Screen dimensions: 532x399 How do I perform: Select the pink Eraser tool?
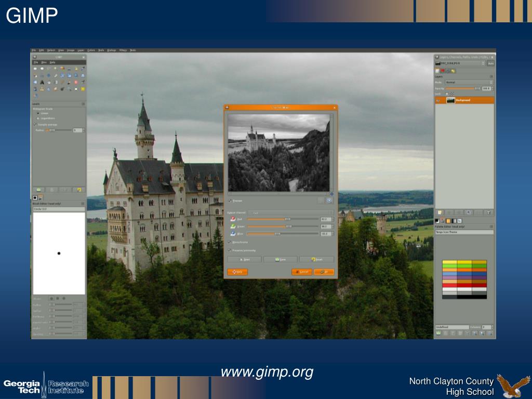click(76, 82)
